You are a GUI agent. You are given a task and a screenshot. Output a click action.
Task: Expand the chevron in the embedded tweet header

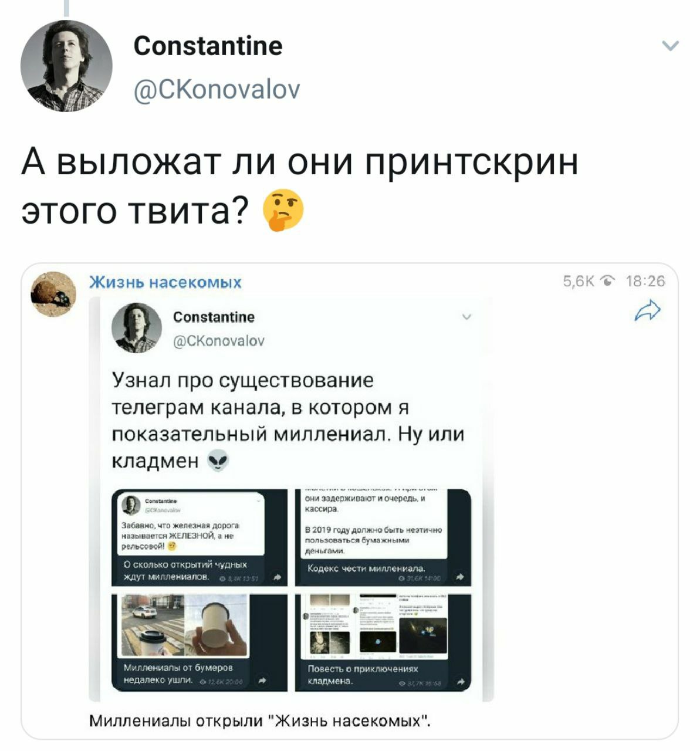[x=466, y=317]
